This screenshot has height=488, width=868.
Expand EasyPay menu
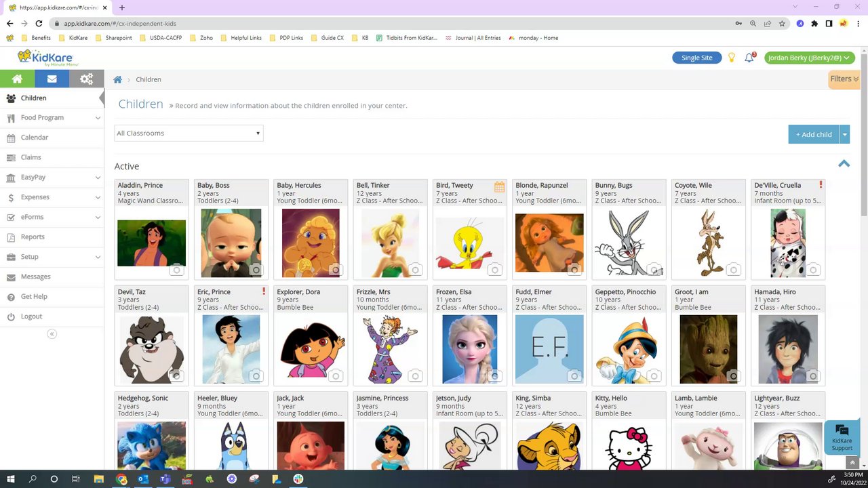[52, 178]
